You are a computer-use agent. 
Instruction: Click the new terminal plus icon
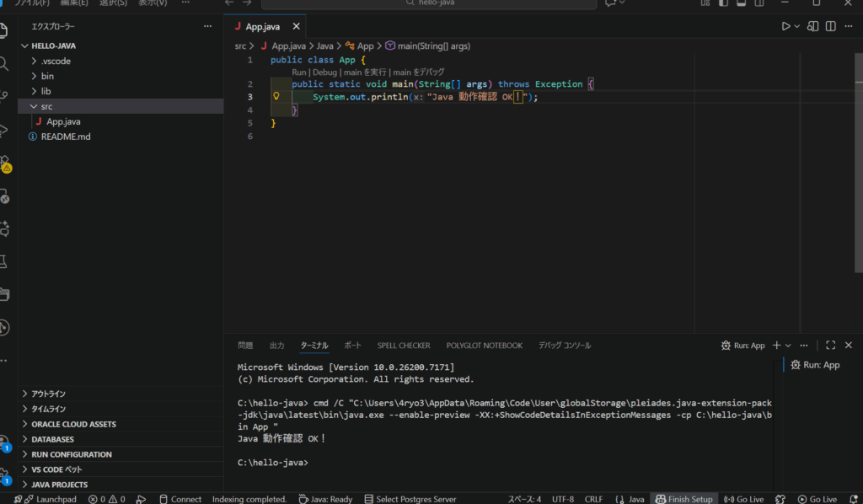[x=776, y=346]
